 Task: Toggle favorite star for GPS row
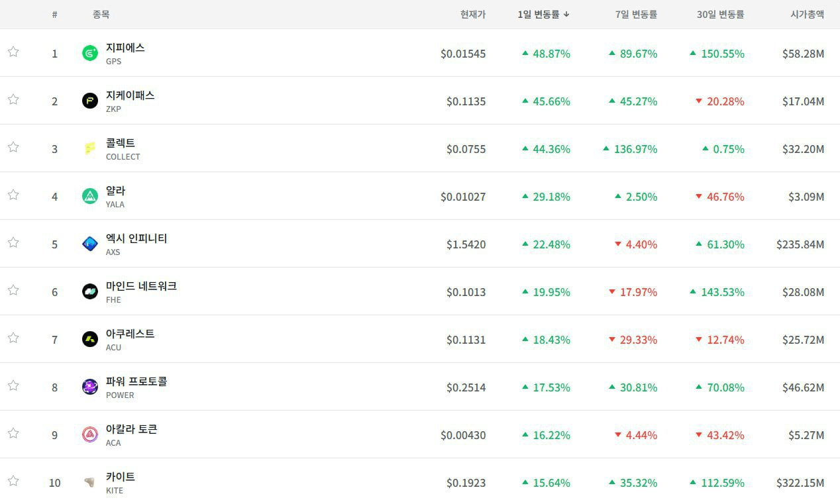(x=13, y=52)
